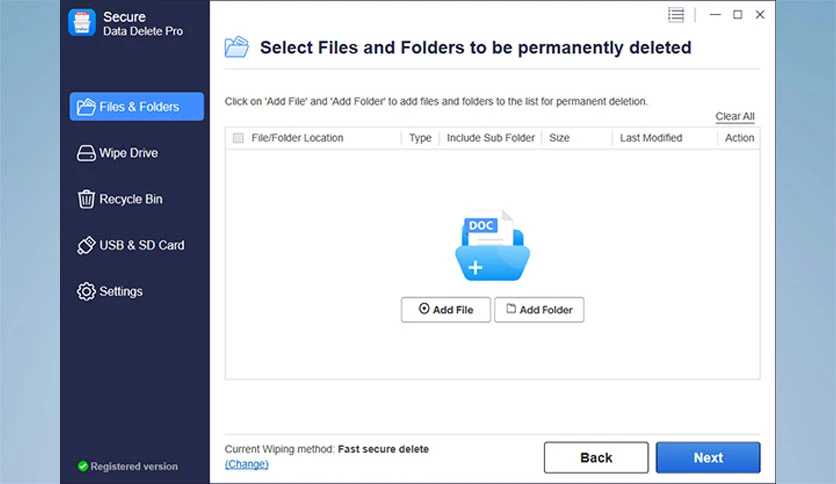The width and height of the screenshot is (836, 484).
Task: Open the Files & Folders section
Action: point(136,107)
